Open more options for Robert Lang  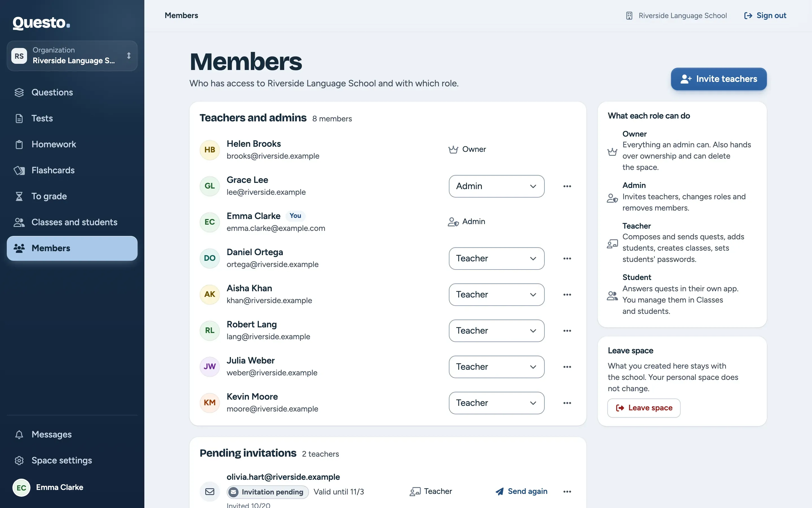(567, 330)
